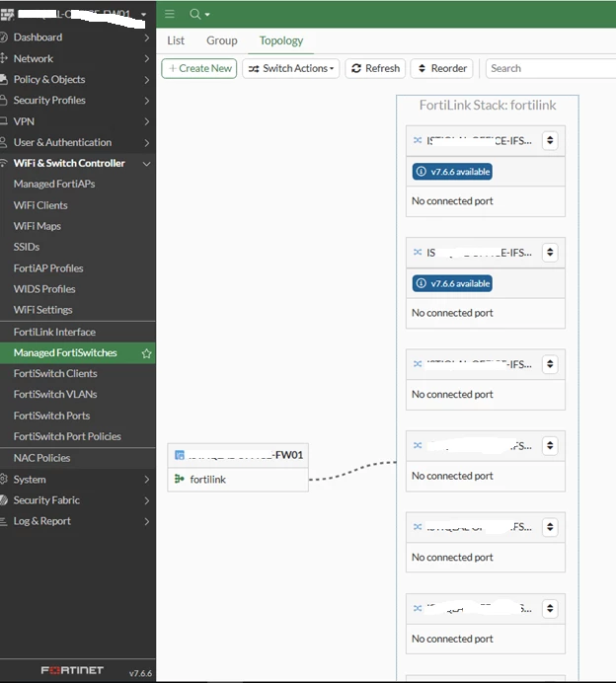Expand Policy & Objects chevron
This screenshot has width=616, height=683.
(x=146, y=80)
